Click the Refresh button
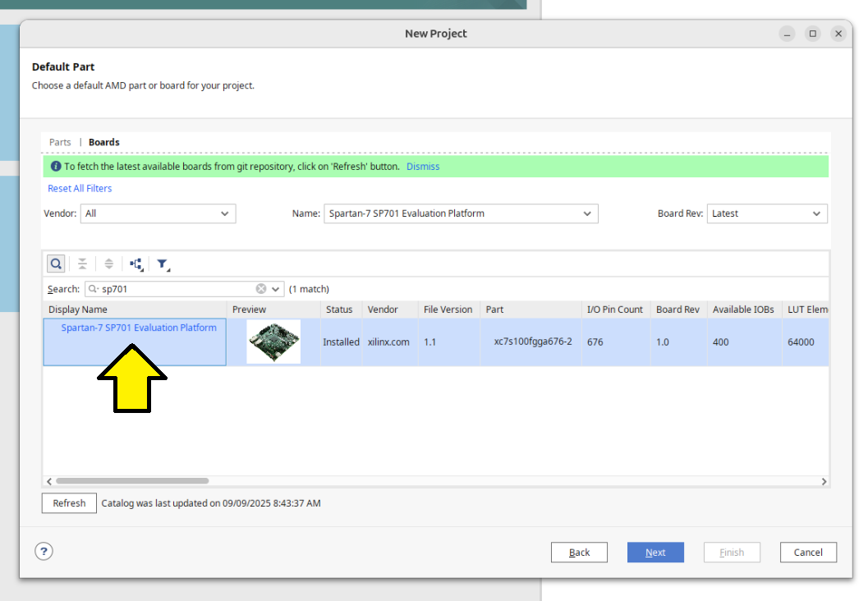 click(x=69, y=503)
